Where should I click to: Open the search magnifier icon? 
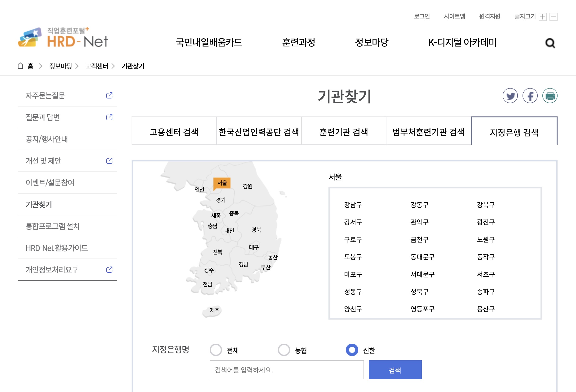point(551,43)
